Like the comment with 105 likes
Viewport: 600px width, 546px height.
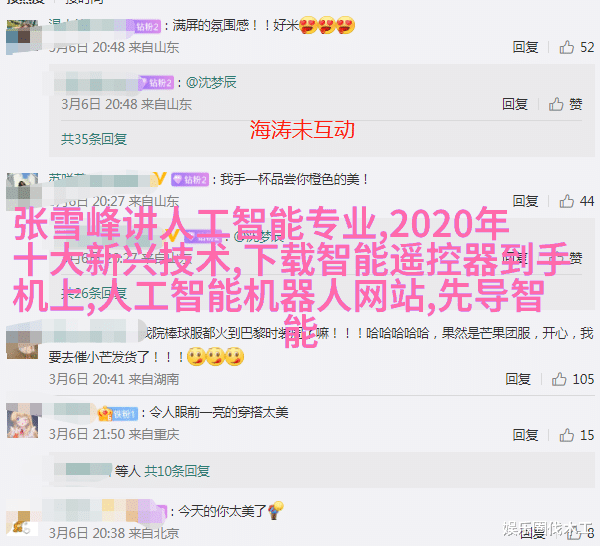pyautogui.click(x=559, y=379)
